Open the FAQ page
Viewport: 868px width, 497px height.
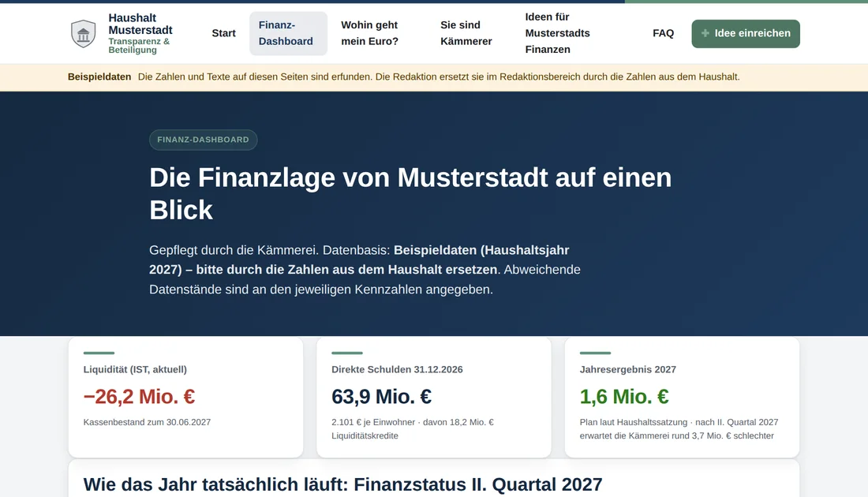(x=663, y=33)
